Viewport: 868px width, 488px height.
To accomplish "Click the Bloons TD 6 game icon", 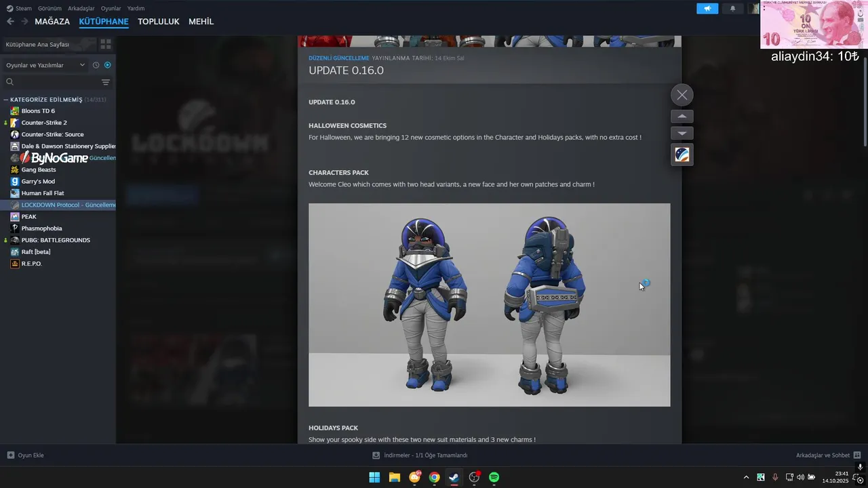I will (x=15, y=111).
